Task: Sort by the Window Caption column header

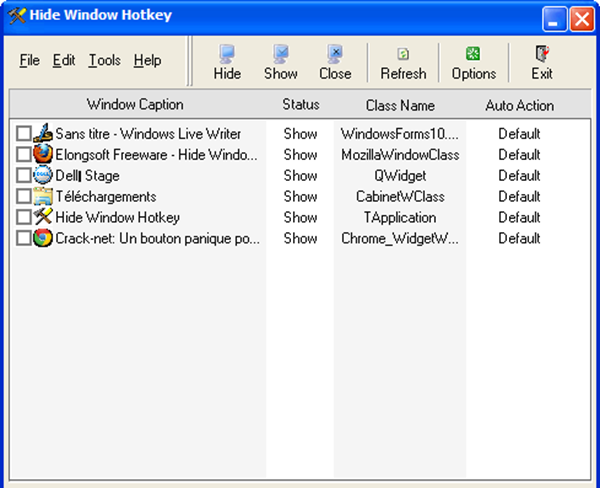Action: pyautogui.click(x=135, y=104)
